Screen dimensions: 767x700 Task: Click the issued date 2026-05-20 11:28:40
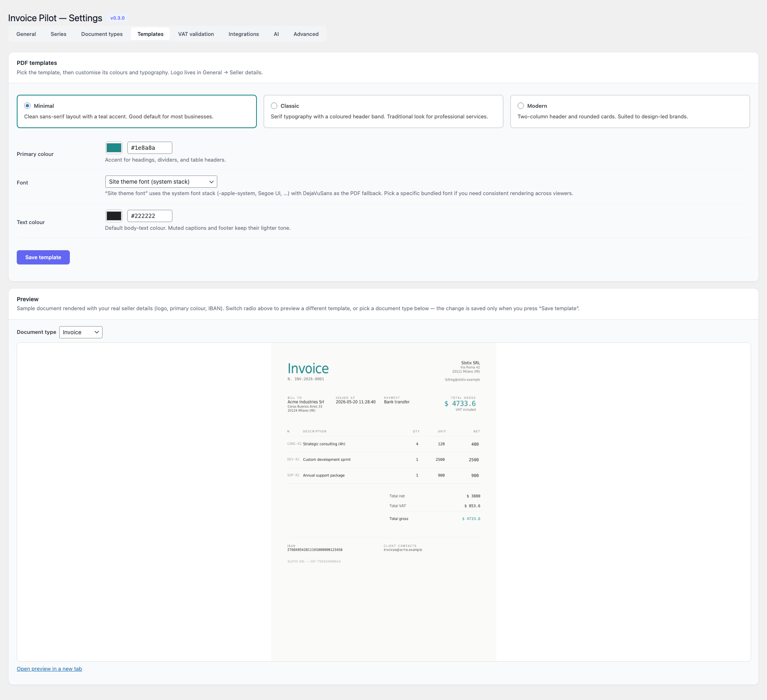pyautogui.click(x=355, y=402)
